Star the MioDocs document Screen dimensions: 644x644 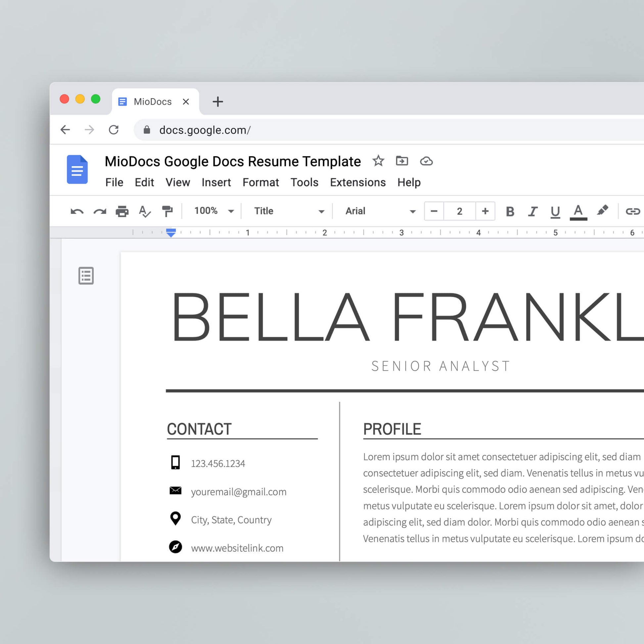[x=378, y=161]
